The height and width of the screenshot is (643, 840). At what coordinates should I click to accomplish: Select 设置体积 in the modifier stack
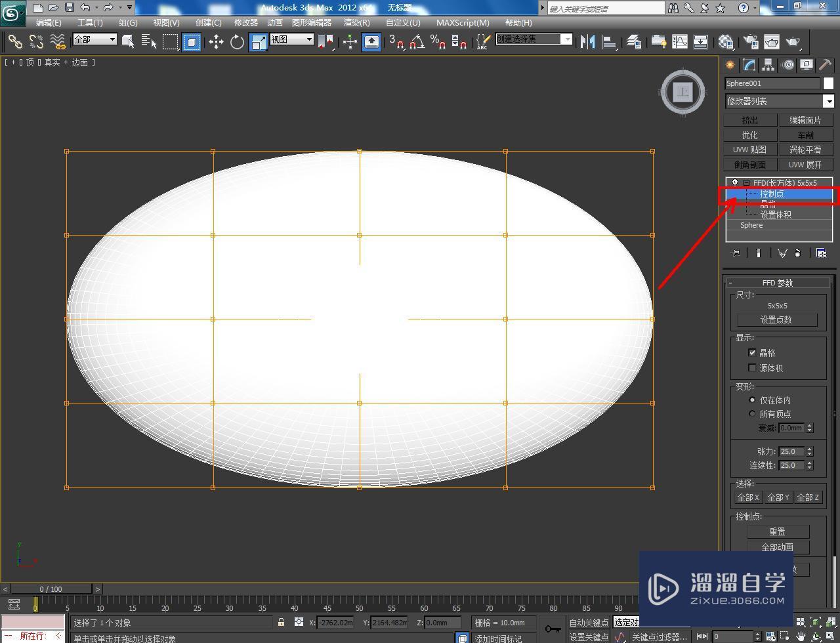point(776,214)
